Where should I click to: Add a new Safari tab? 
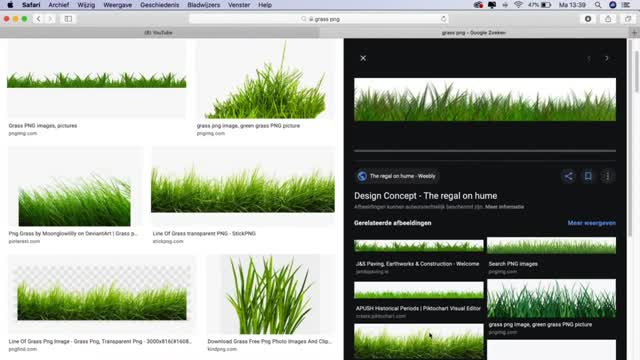pyautogui.click(x=634, y=33)
